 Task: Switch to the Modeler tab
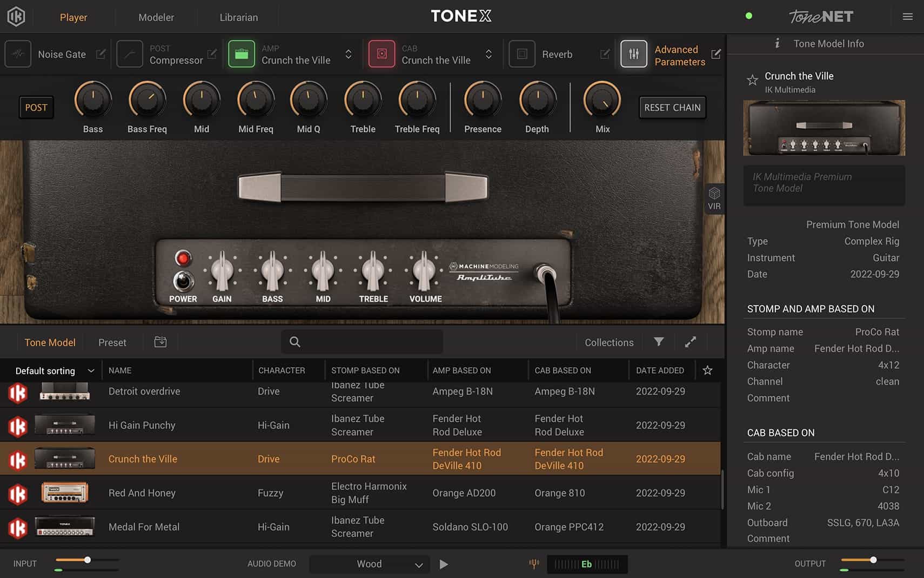tap(156, 17)
